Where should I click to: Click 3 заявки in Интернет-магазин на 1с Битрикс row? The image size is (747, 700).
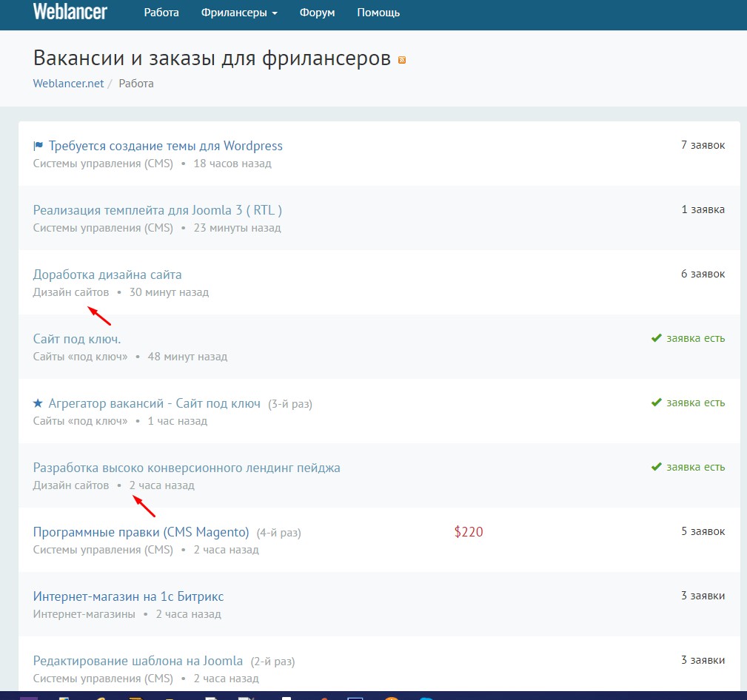tap(703, 596)
